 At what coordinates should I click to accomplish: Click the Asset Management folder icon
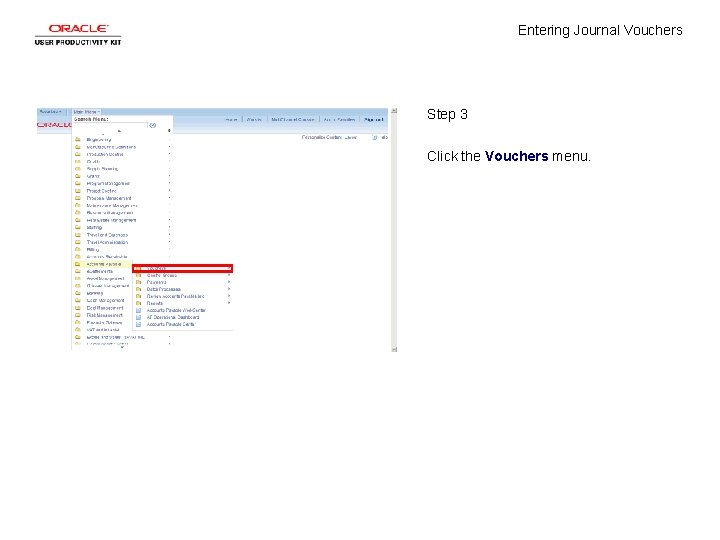[x=78, y=279]
